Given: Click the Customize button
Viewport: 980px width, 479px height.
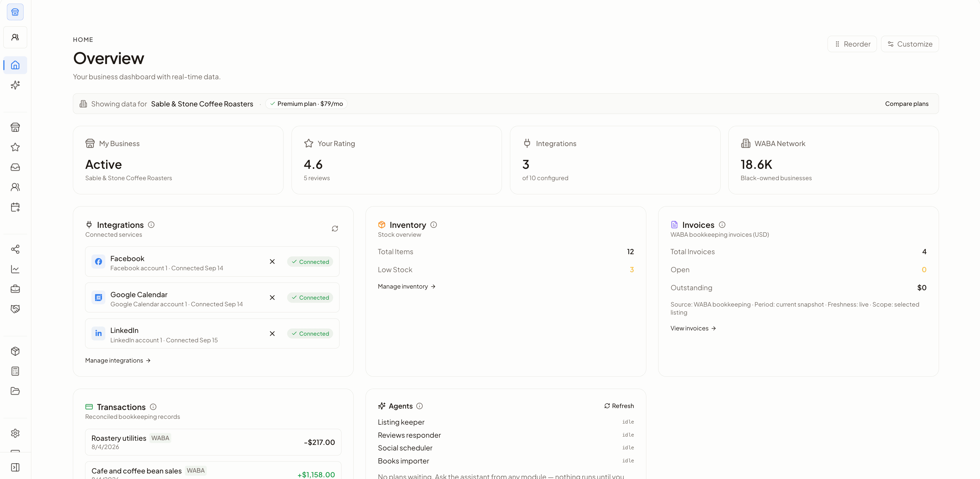Looking at the screenshot, I should (x=910, y=44).
